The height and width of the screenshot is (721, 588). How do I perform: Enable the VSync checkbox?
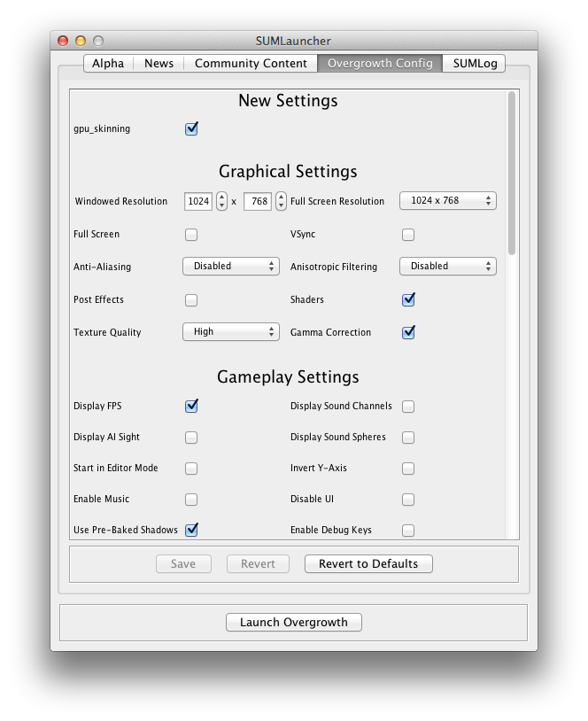click(x=408, y=235)
